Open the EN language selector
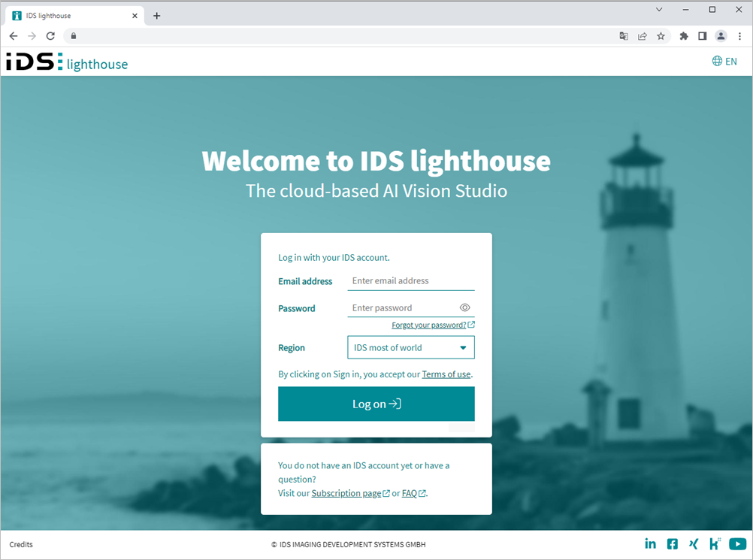 pyautogui.click(x=724, y=62)
